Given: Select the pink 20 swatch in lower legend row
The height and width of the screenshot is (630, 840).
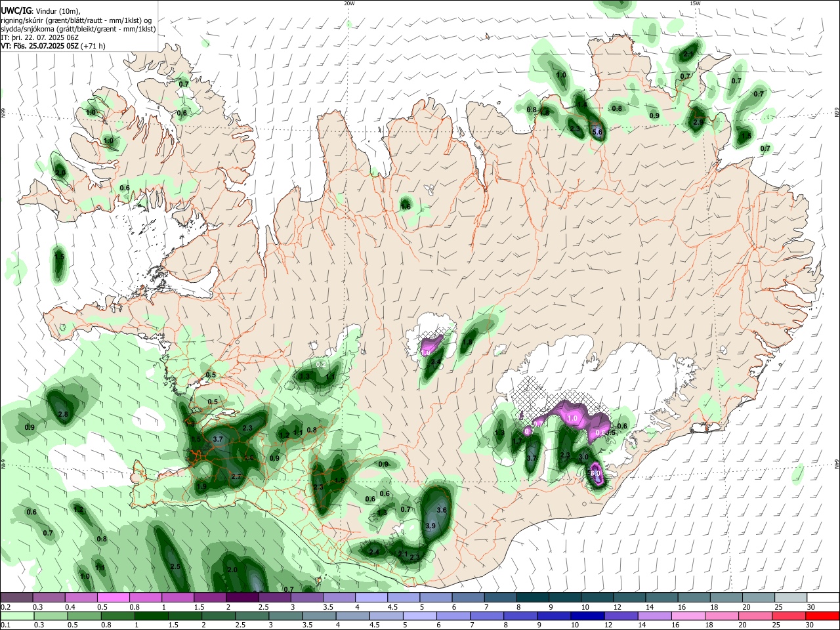Looking at the screenshot, I should click(x=755, y=616).
